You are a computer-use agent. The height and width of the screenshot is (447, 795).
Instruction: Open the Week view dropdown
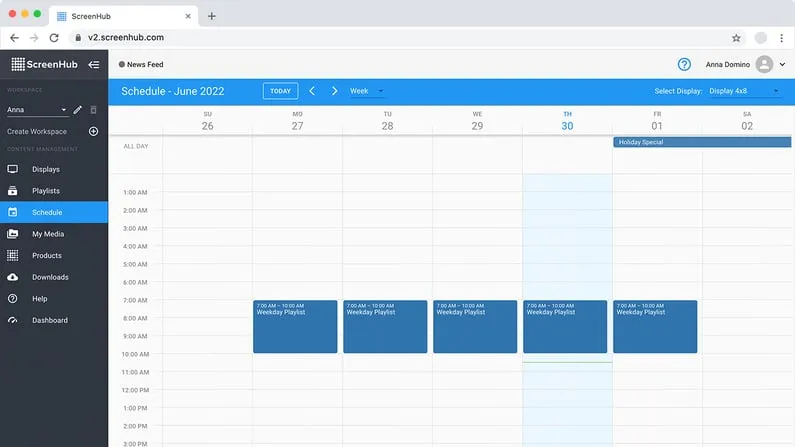pyautogui.click(x=366, y=91)
